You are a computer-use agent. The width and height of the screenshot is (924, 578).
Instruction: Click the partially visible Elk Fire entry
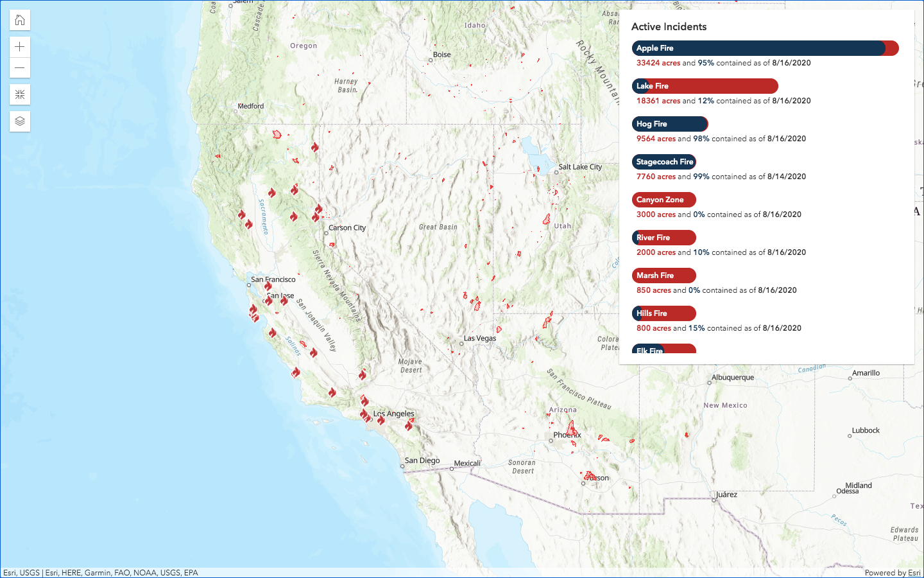tap(664, 349)
